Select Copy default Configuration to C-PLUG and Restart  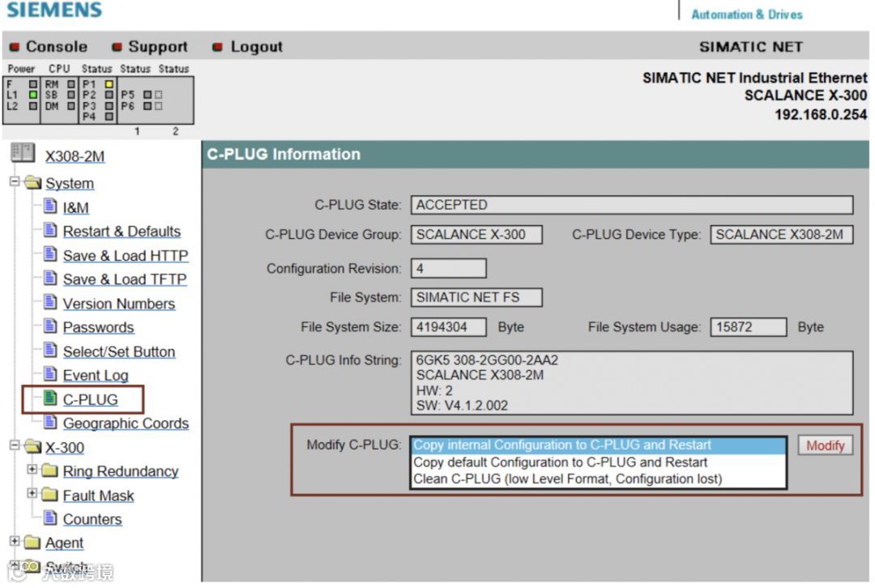click(599, 462)
